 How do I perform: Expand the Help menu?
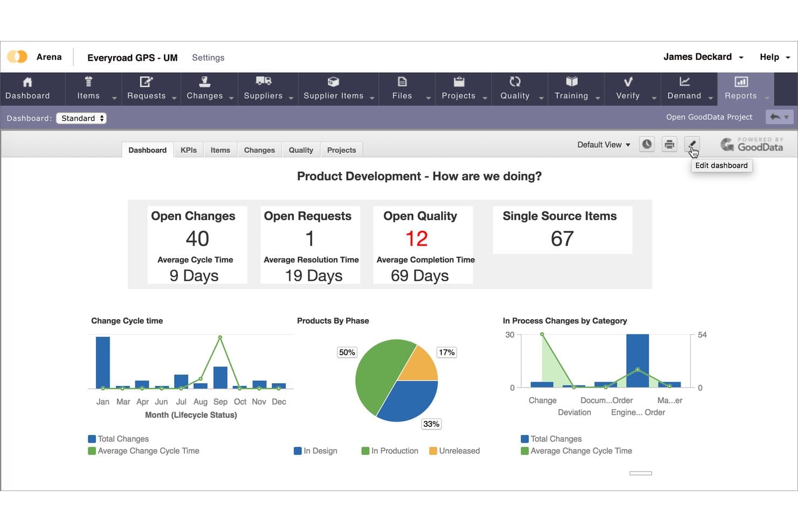(x=775, y=57)
